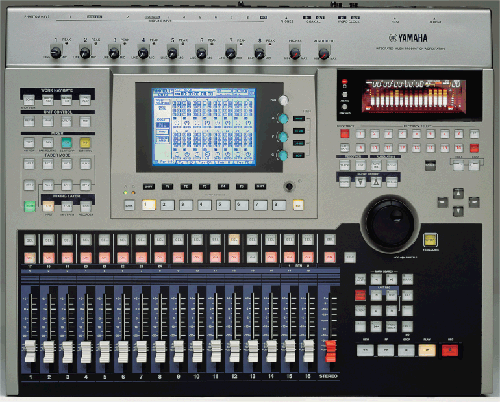Viewport: 500px width, 402px height.
Task: Toggle the lit SEL button for channel 12
Action: point(234,240)
